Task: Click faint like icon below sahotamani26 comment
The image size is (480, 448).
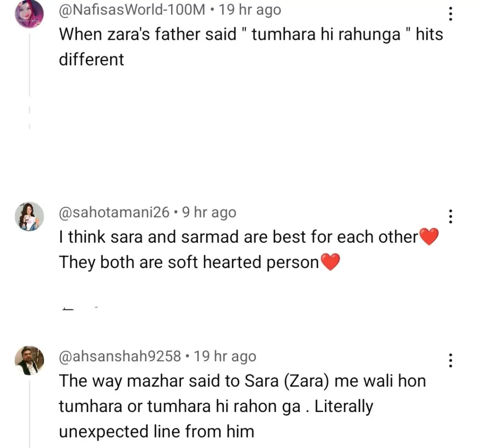Action: pos(68,309)
